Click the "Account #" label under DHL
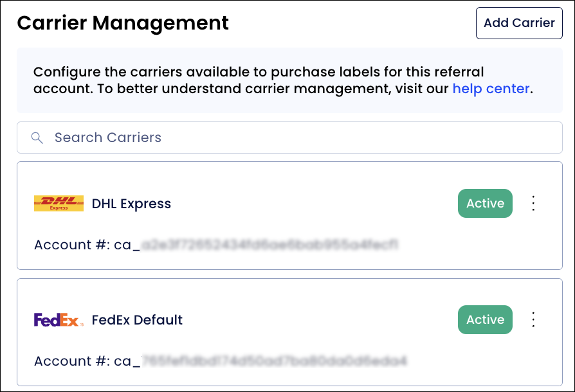The height and width of the screenshot is (392, 575). pos(72,244)
